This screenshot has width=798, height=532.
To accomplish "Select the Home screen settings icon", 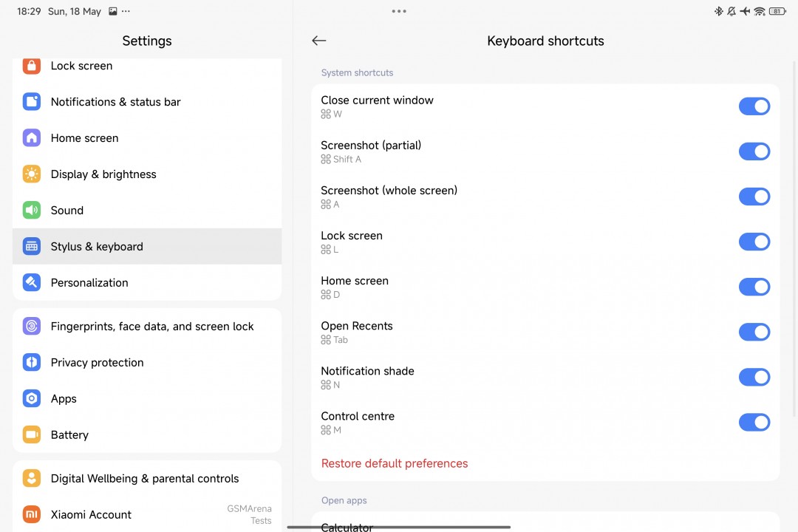I will (x=32, y=138).
